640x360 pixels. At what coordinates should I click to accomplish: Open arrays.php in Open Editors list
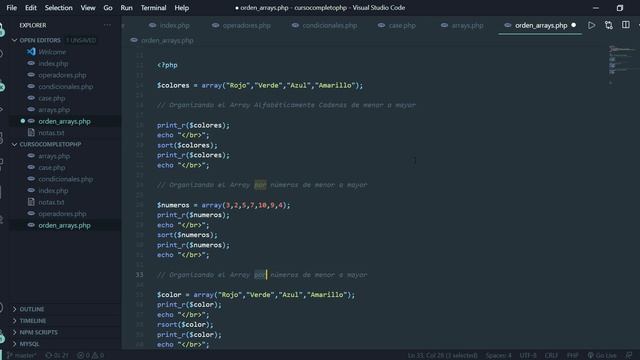pos(65,110)
